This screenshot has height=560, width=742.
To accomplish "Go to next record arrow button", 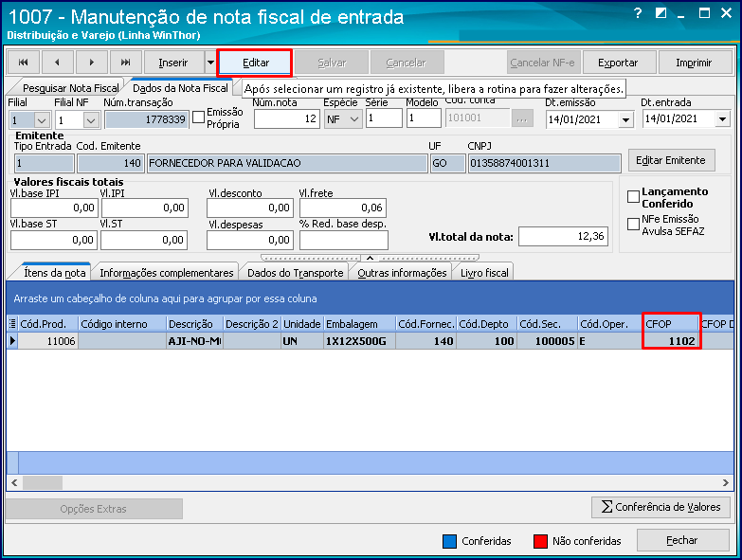I will pos(91,63).
